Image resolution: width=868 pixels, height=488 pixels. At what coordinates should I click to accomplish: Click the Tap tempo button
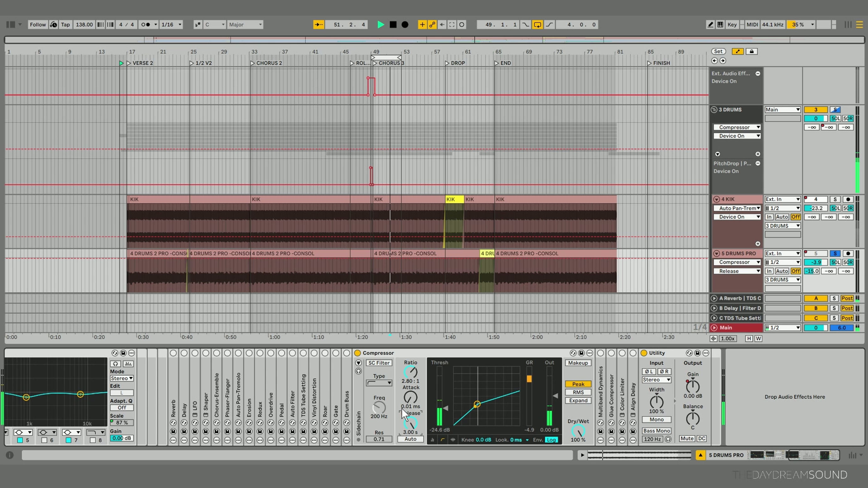pyautogui.click(x=65, y=24)
